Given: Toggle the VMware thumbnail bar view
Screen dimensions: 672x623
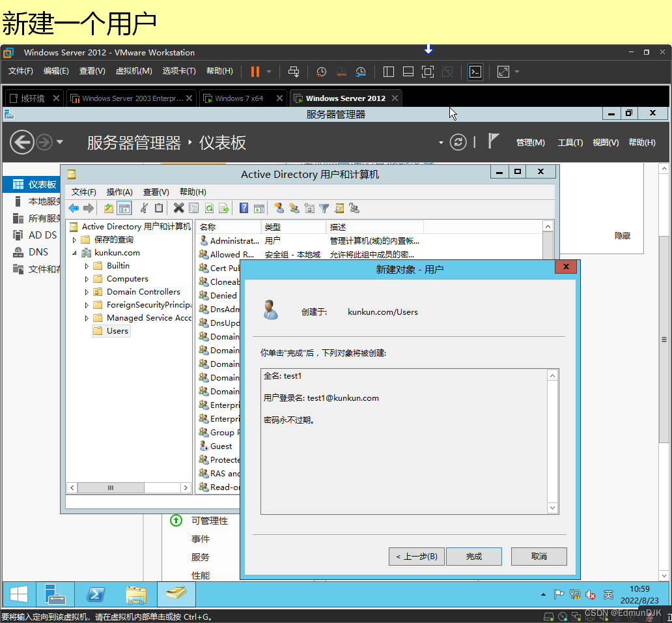Looking at the screenshot, I should 408,72.
